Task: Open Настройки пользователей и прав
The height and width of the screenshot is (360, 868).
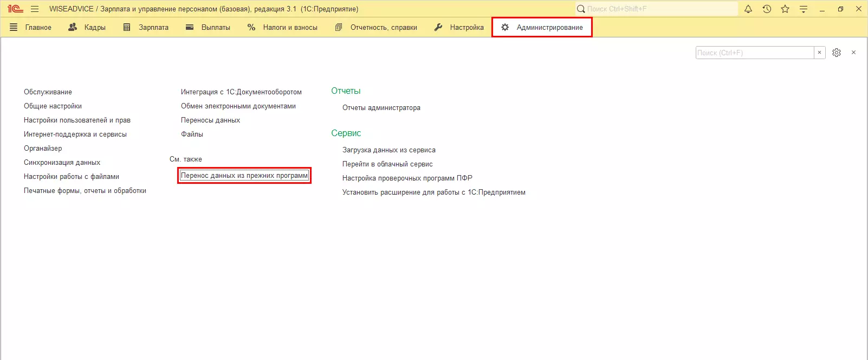Action: point(77,120)
